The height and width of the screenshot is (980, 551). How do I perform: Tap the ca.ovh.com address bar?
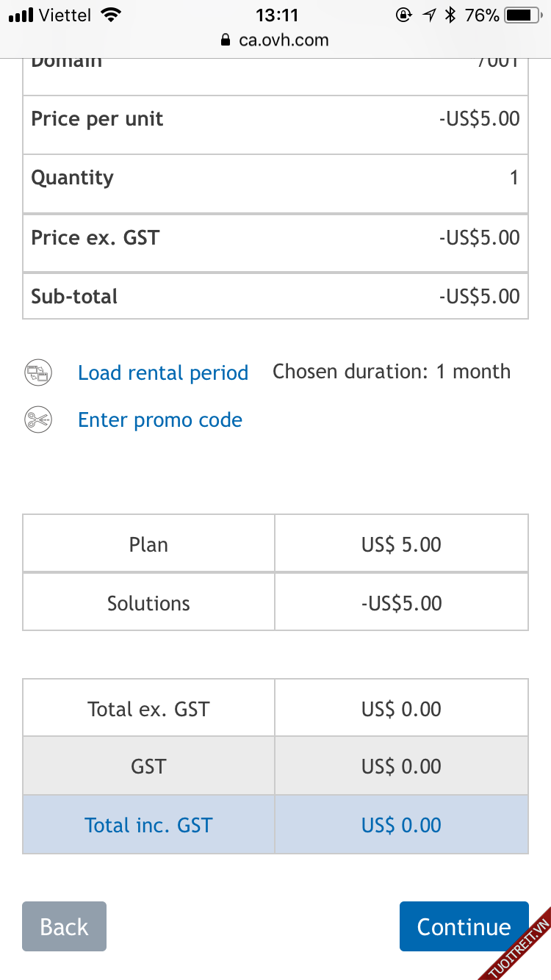pyautogui.click(x=284, y=40)
